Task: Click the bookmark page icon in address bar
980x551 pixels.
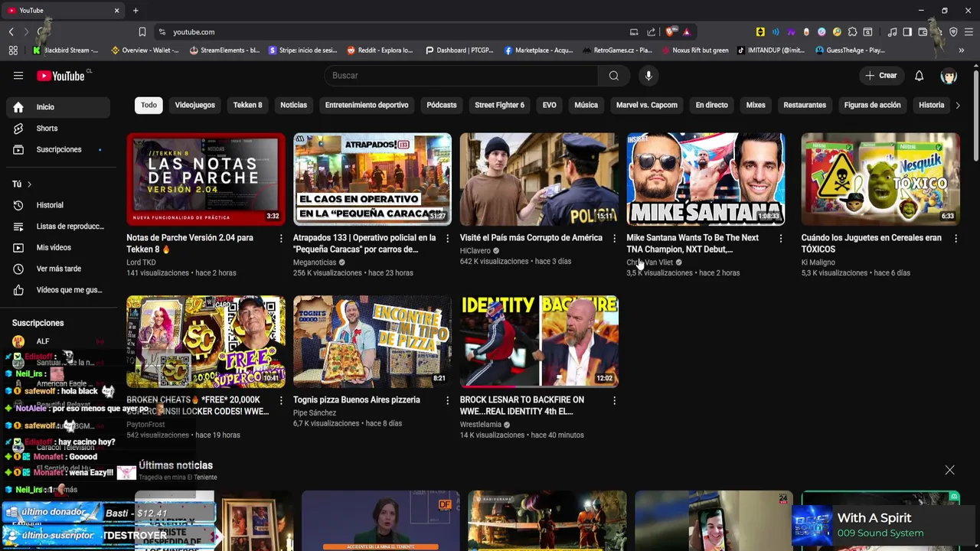Action: point(142,32)
